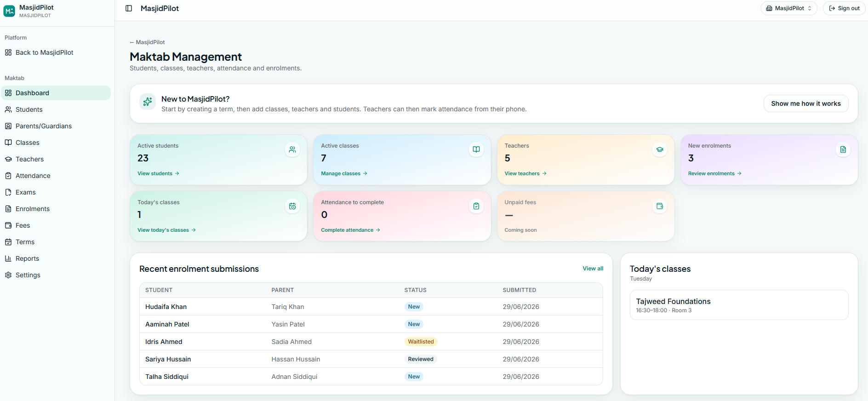Click the Active students people icon
This screenshot has height=401, width=868.
click(x=292, y=149)
